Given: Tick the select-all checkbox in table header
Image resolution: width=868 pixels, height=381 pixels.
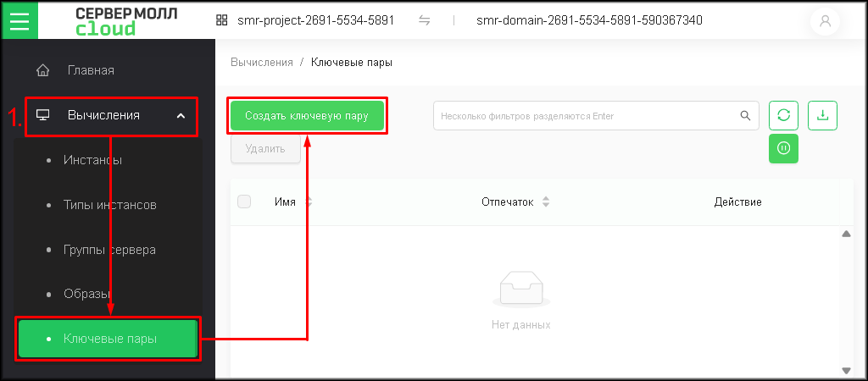Looking at the screenshot, I should (244, 202).
